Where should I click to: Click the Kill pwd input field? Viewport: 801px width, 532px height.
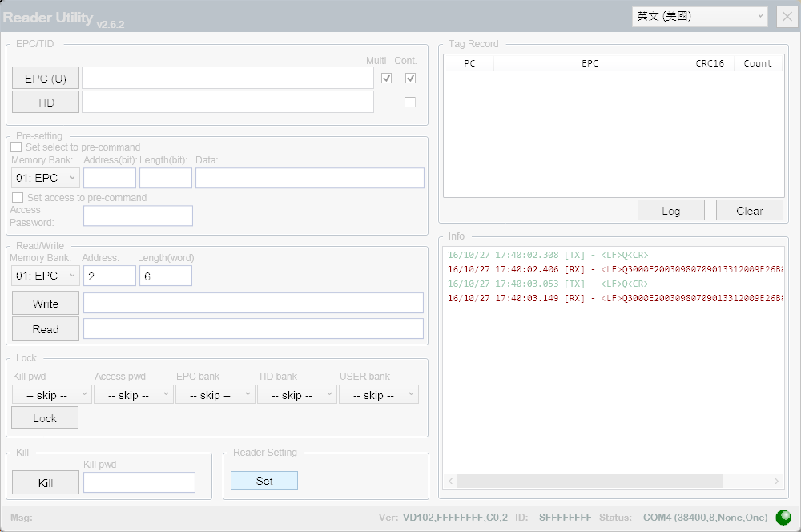[x=139, y=482]
